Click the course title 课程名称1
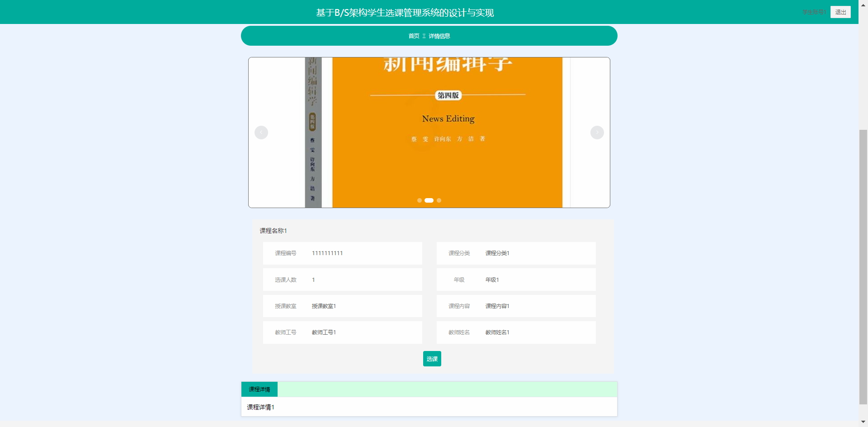 (x=273, y=231)
